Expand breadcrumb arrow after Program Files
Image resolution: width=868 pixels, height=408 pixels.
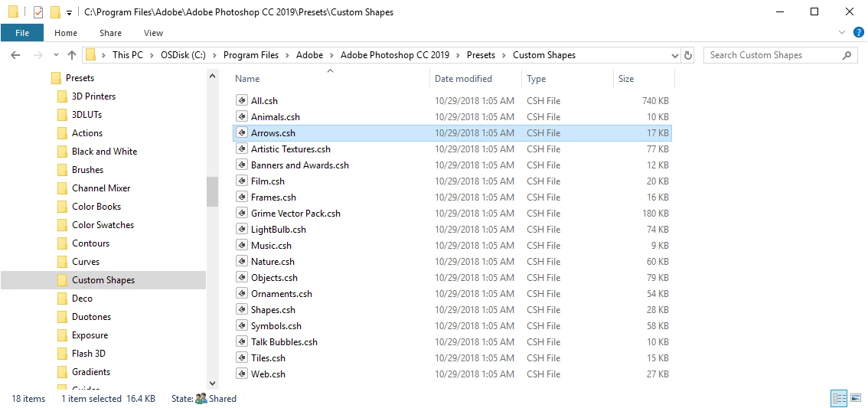coord(287,55)
